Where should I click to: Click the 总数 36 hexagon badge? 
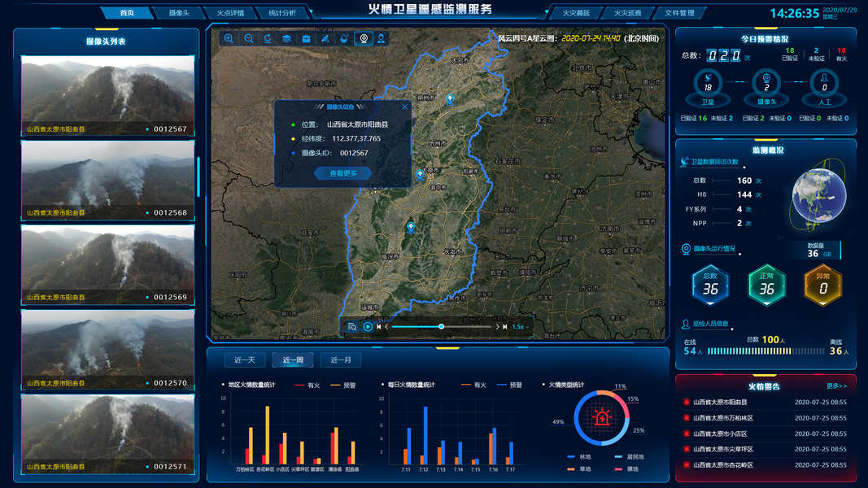pyautogui.click(x=710, y=285)
